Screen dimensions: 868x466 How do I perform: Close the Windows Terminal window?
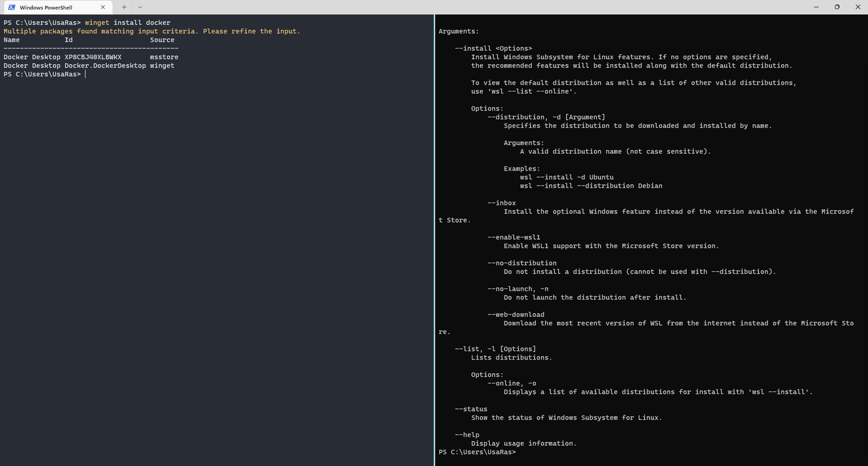click(858, 7)
